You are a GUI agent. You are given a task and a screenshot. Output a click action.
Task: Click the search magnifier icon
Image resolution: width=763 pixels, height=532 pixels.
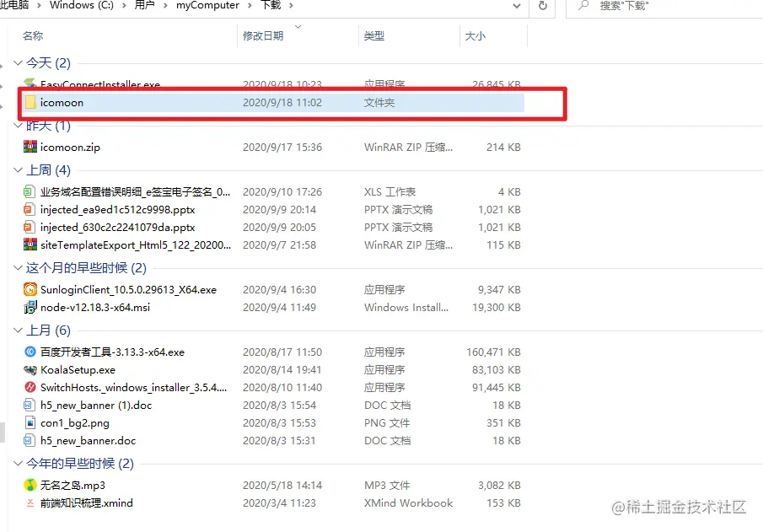coord(583,5)
